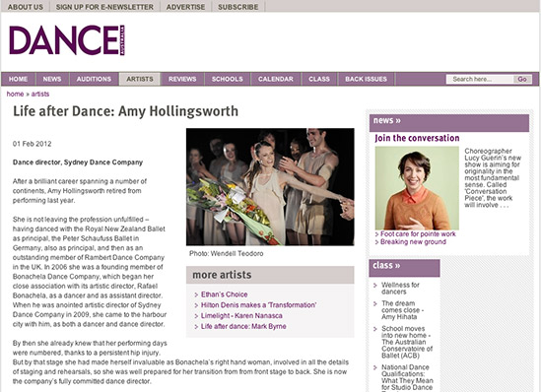Open the 'class »' sidebar heading

pos(386,266)
